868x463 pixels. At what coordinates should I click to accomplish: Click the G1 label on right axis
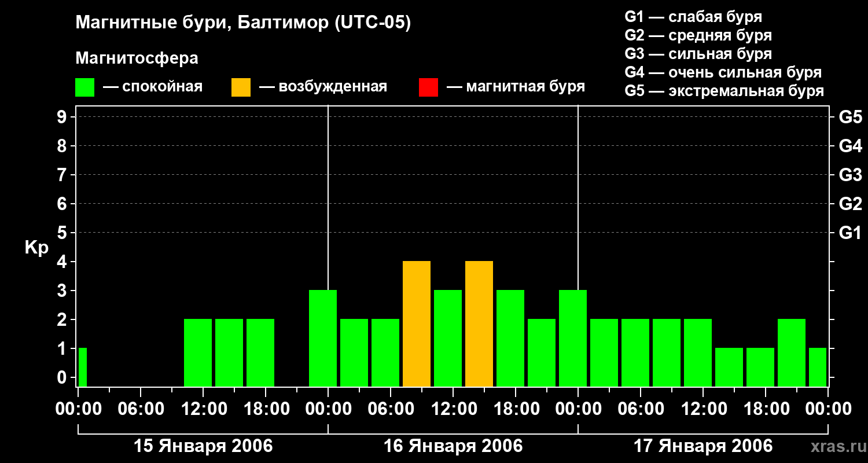point(850,233)
